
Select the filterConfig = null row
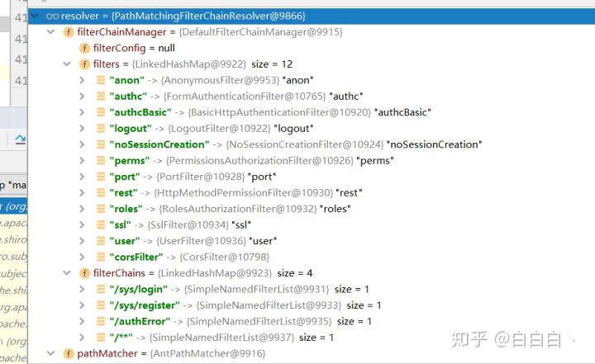[312, 48]
